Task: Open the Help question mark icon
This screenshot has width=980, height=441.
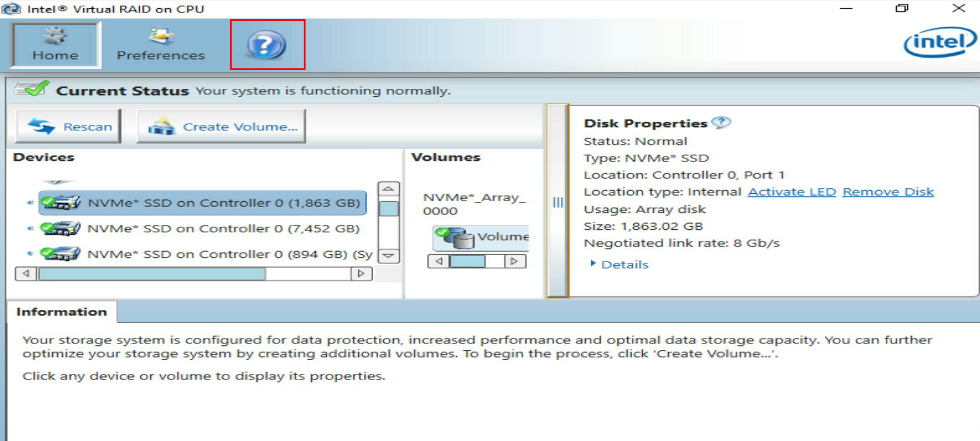Action: 266,45
